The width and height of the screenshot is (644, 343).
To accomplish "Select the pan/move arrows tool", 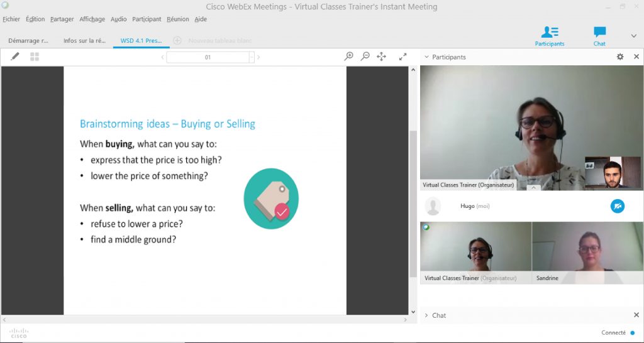I will (x=382, y=57).
